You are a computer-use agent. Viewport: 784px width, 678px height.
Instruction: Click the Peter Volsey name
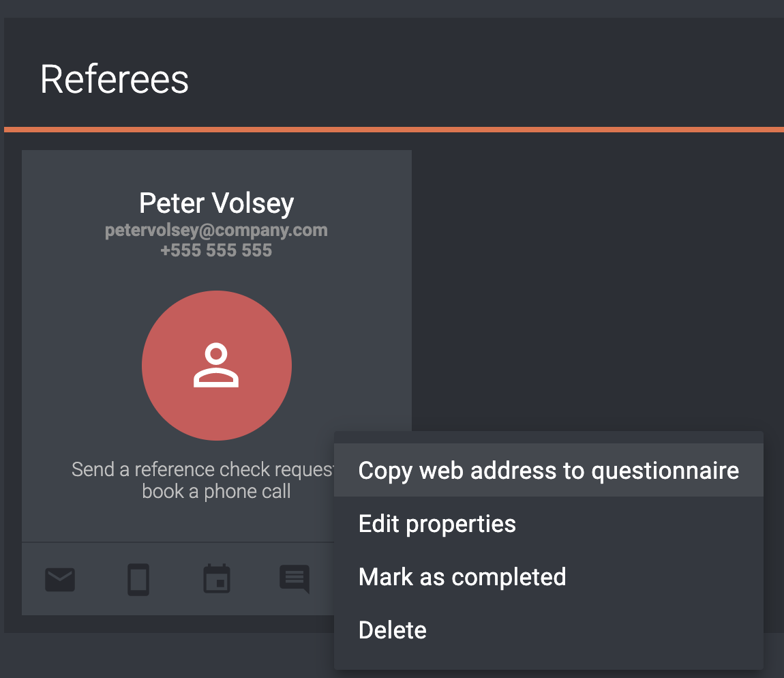point(217,203)
